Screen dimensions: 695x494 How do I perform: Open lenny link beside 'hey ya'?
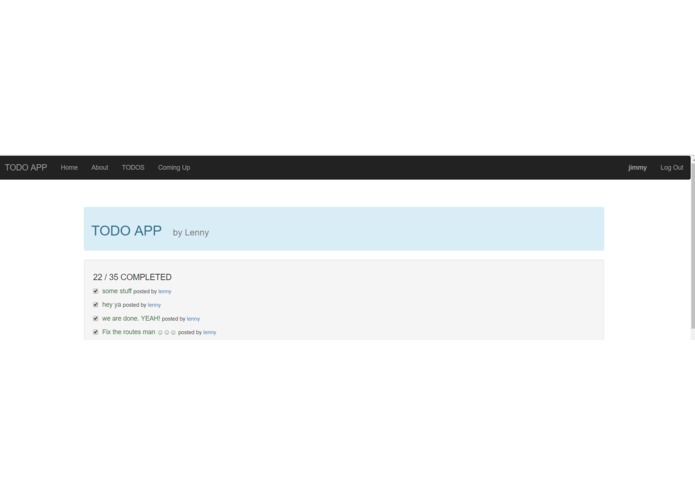[154, 305]
